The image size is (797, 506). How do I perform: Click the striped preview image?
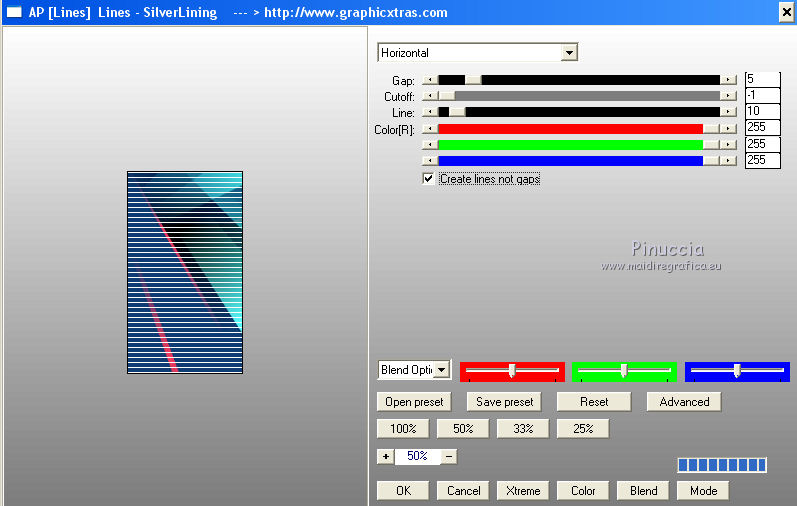185,273
